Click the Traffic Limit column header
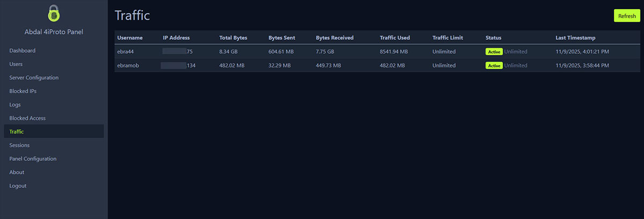 coord(447,38)
